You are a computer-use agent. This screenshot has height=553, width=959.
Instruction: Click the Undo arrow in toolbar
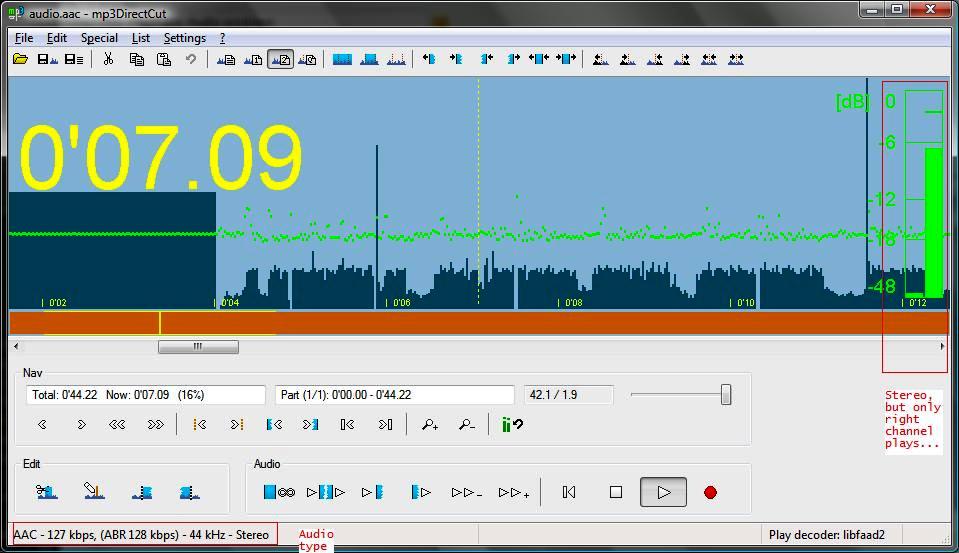(190, 60)
